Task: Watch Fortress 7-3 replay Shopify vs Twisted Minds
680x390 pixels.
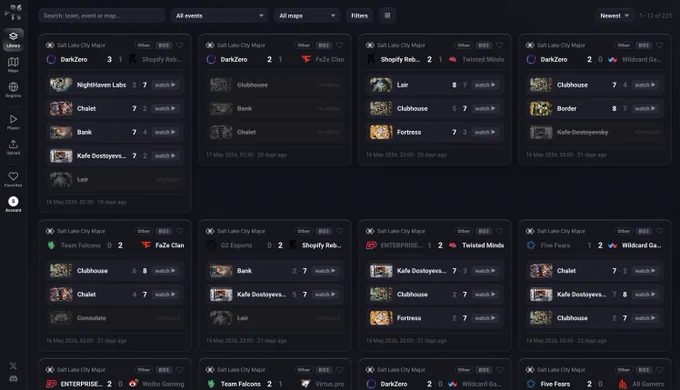Action: click(x=485, y=132)
